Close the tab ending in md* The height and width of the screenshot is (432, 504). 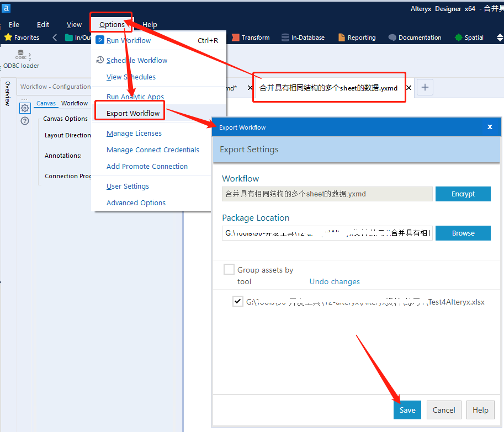(x=250, y=88)
